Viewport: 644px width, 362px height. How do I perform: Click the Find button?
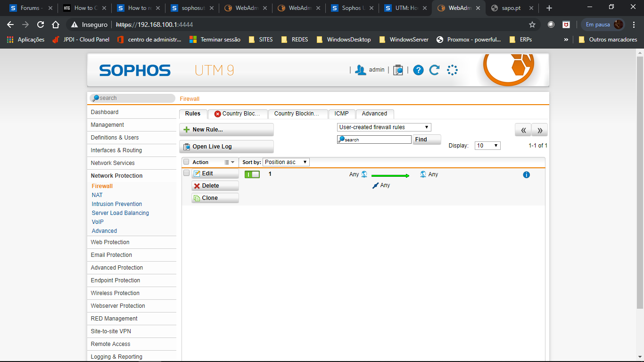click(427, 140)
